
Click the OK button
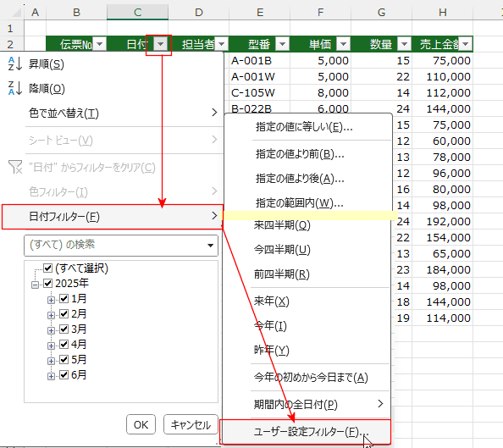[x=141, y=424]
